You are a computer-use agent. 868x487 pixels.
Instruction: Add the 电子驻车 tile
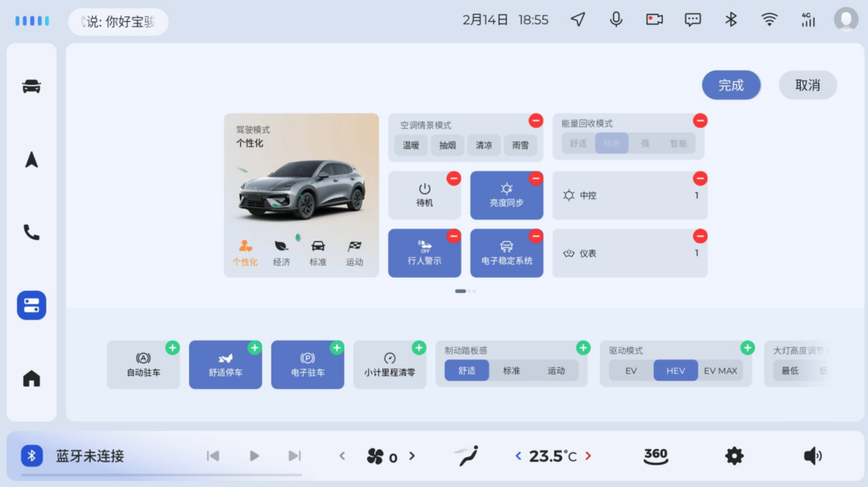point(337,348)
